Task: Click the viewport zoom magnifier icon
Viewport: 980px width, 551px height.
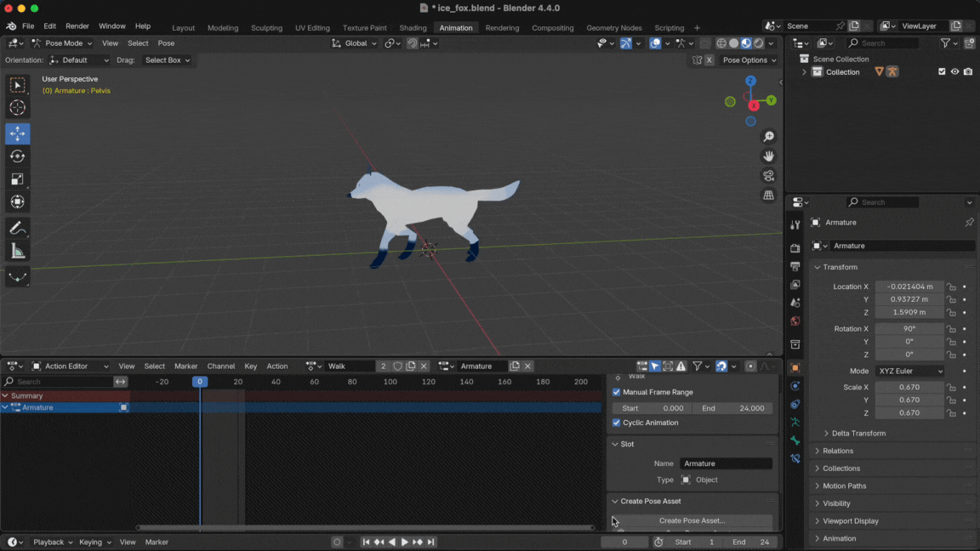Action: point(769,136)
